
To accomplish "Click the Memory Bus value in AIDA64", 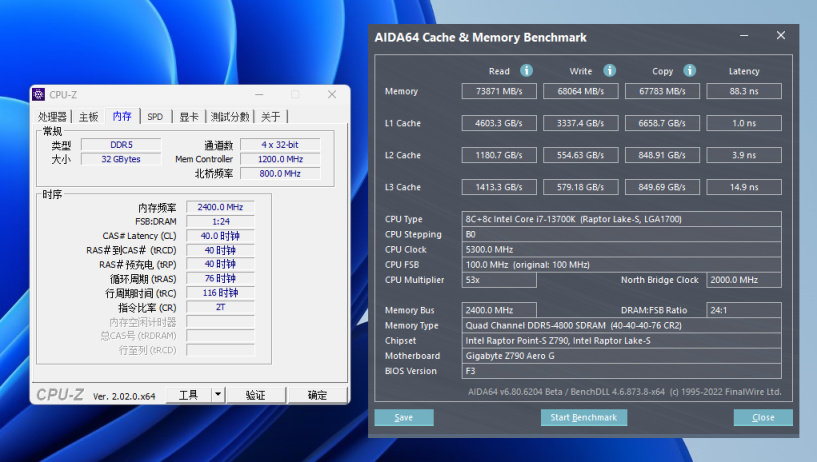I will (499, 310).
